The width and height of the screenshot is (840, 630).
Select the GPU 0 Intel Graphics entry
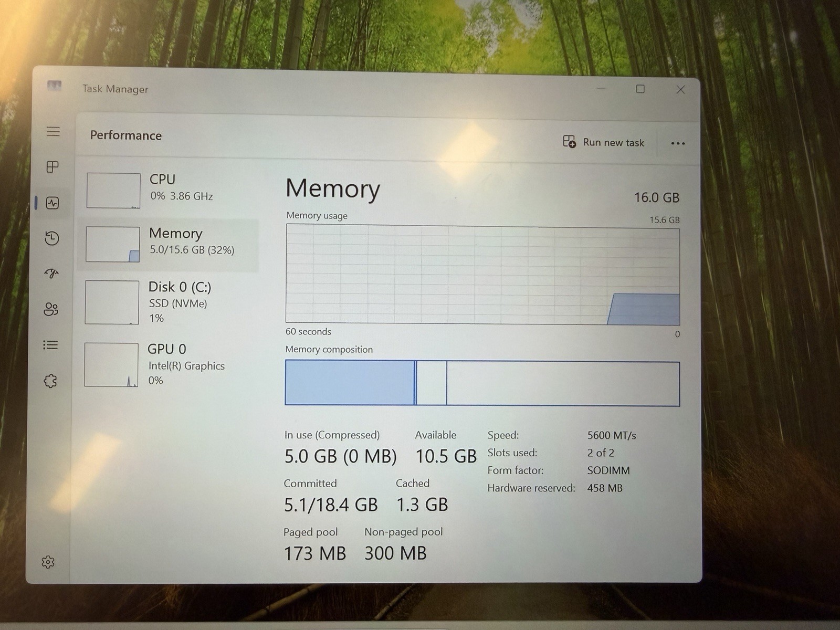point(168,365)
